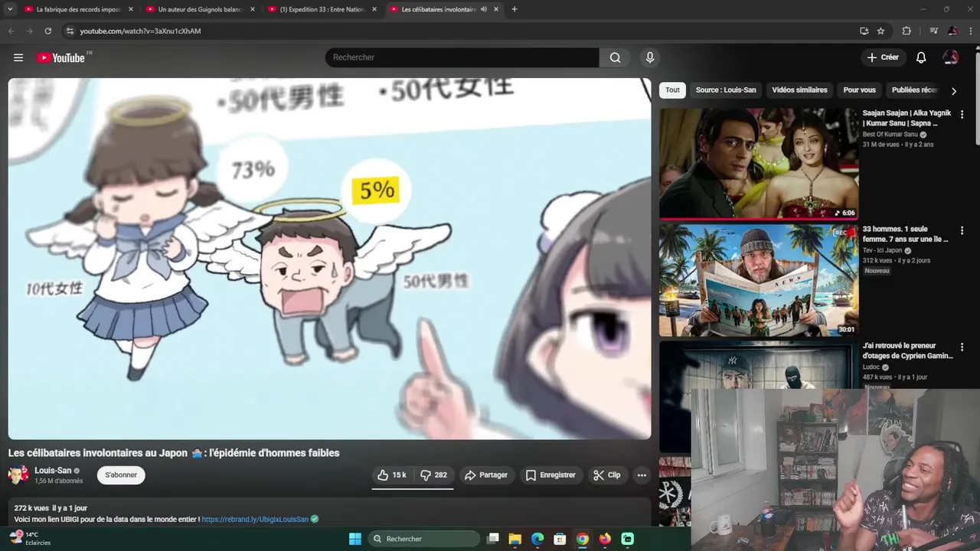Select the 'Vidéos similaires' filter chip

pos(799,90)
